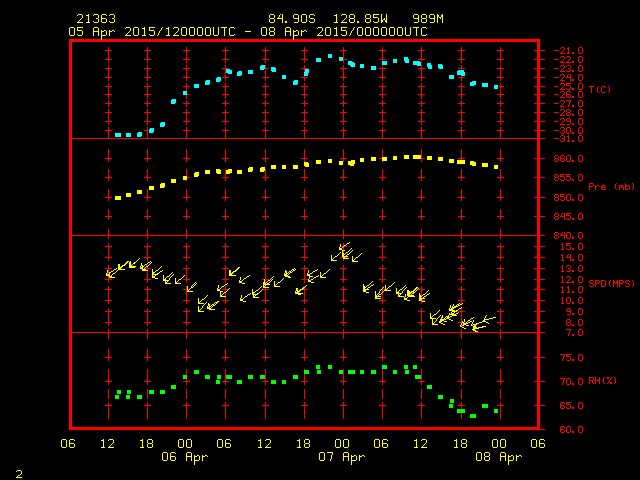Screen dimensions: 640x480
Task: Click the -26.0 temperature tick label
Action: pyautogui.click(x=568, y=95)
